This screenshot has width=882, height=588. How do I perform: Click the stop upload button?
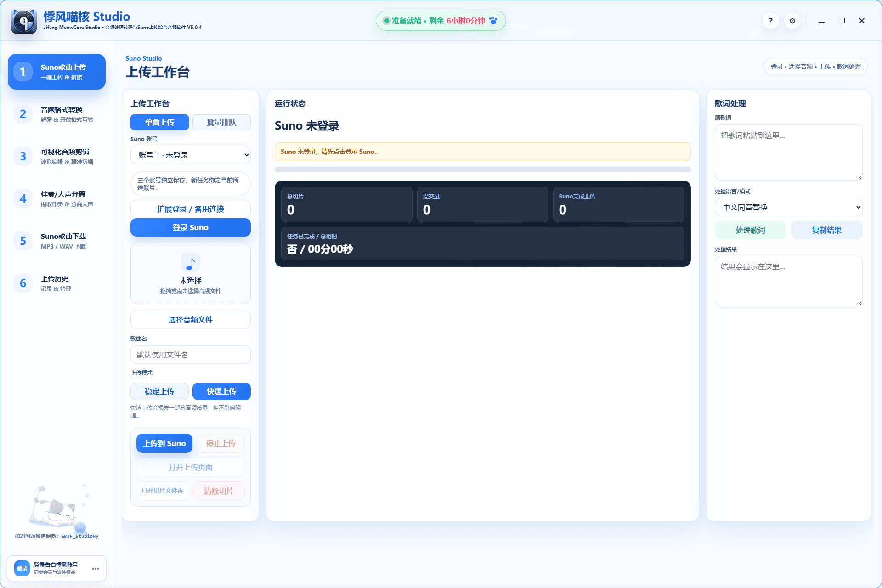point(221,443)
